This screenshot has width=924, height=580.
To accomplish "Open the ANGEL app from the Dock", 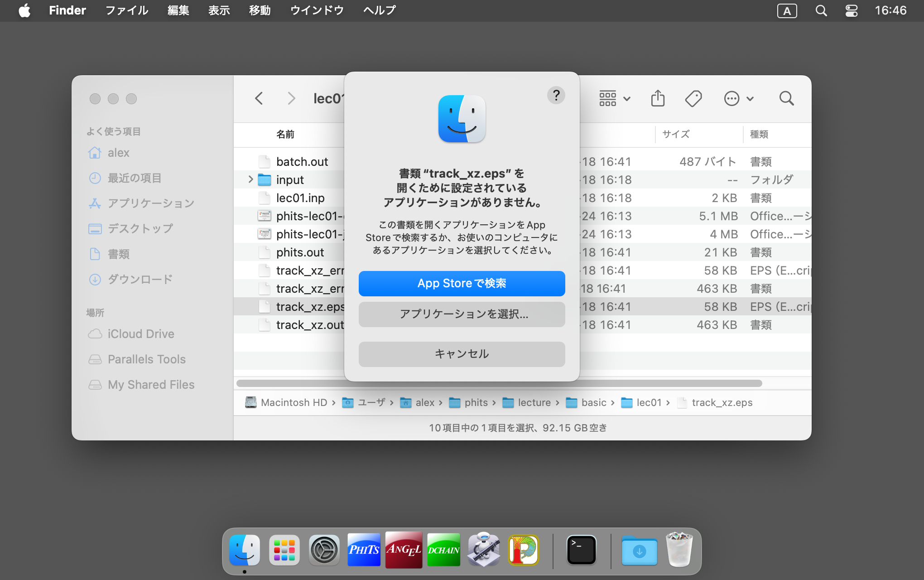I will (x=404, y=550).
